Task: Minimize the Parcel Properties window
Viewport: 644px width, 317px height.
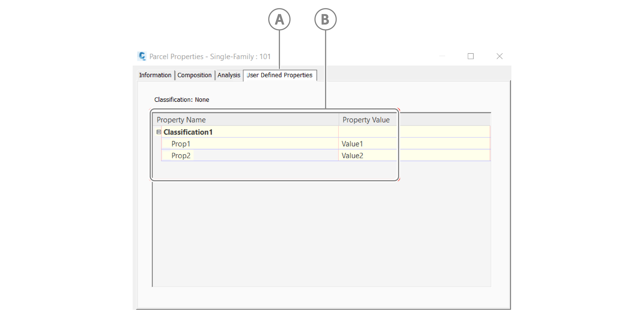Action: (442, 56)
